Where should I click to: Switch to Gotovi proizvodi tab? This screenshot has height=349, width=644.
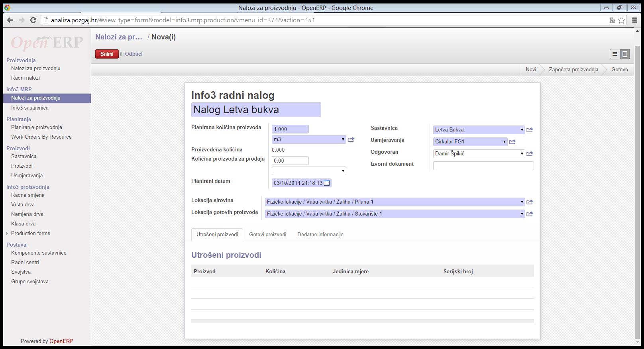[267, 235]
